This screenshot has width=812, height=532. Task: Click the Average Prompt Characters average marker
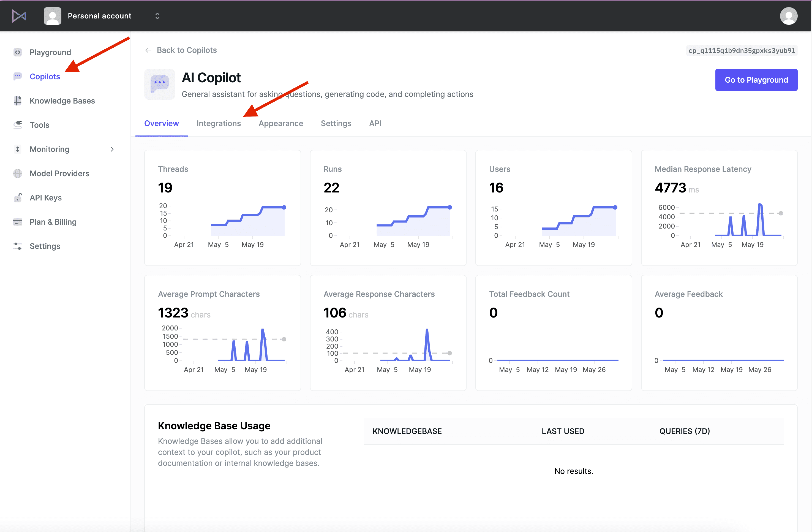(284, 339)
